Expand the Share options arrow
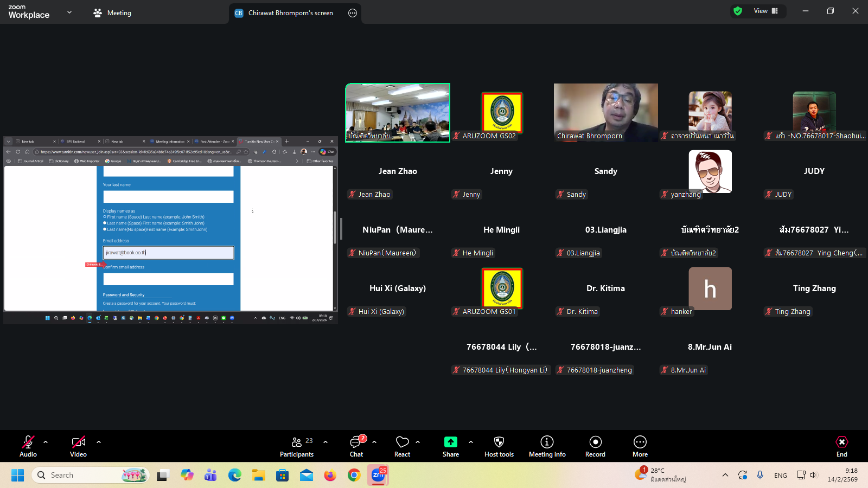Screen dimensions: 868x488 [x=471, y=442]
